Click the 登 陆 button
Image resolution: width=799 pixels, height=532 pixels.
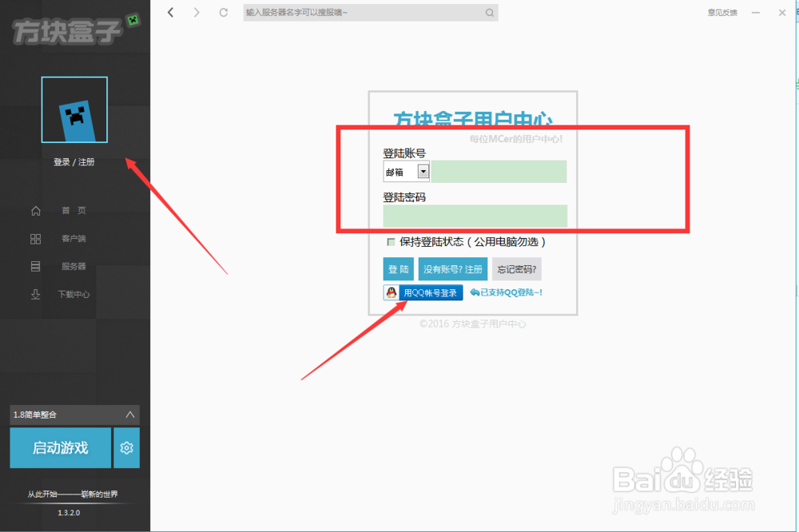tap(399, 269)
